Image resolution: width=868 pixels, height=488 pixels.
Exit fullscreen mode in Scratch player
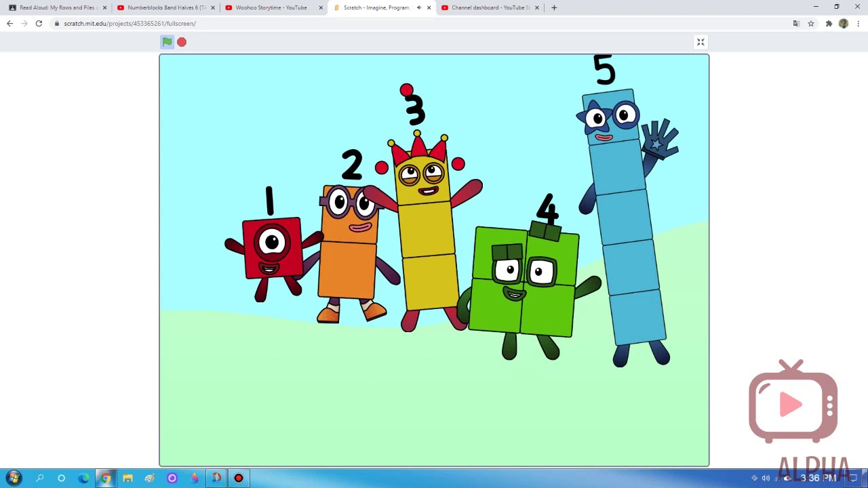701,42
